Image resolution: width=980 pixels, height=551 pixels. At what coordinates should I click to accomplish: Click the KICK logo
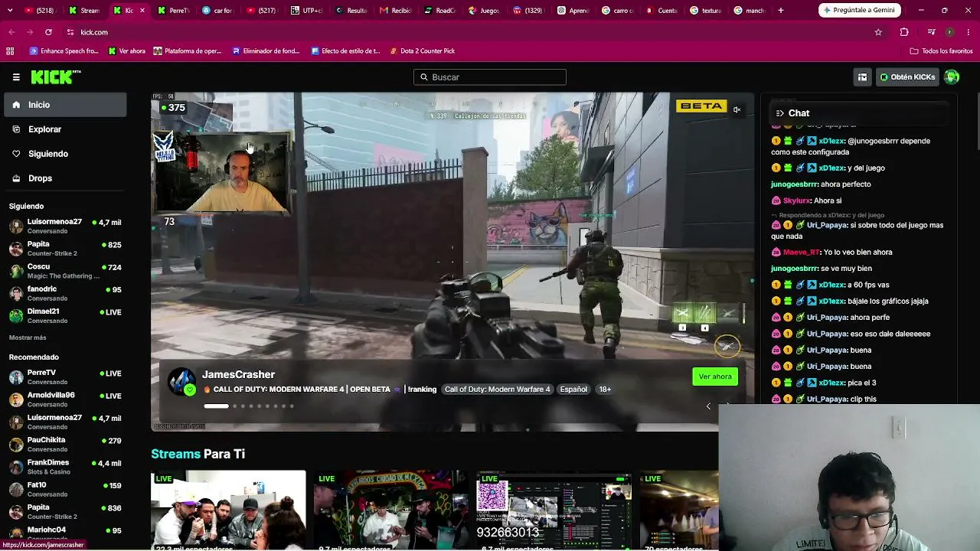pos(55,77)
